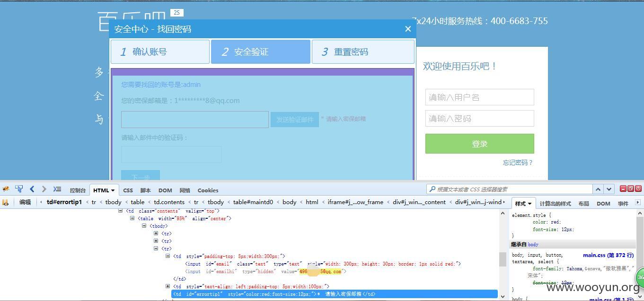
Task: Open the Firebug bug icon menu
Action: point(6,189)
